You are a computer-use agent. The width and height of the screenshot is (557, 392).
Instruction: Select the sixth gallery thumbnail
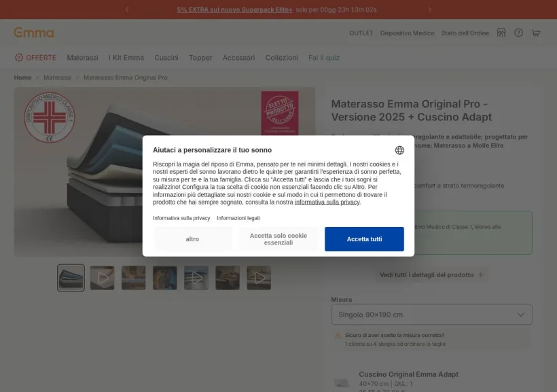pos(228,278)
